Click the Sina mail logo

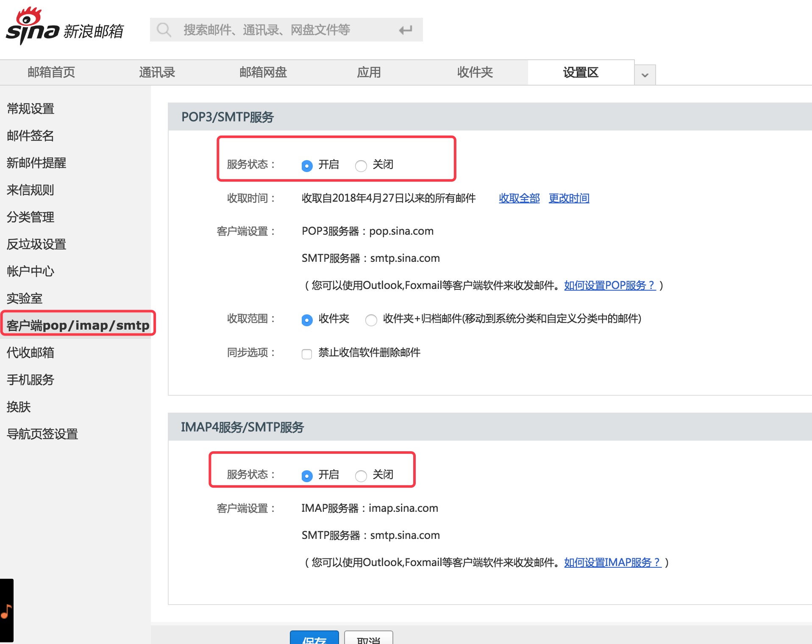[x=64, y=27]
